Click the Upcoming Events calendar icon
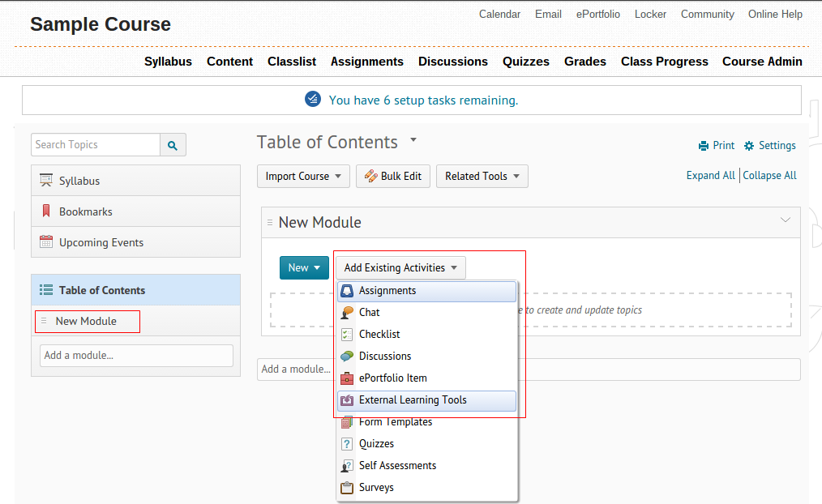Viewport: 822px width, 504px height. (x=46, y=241)
